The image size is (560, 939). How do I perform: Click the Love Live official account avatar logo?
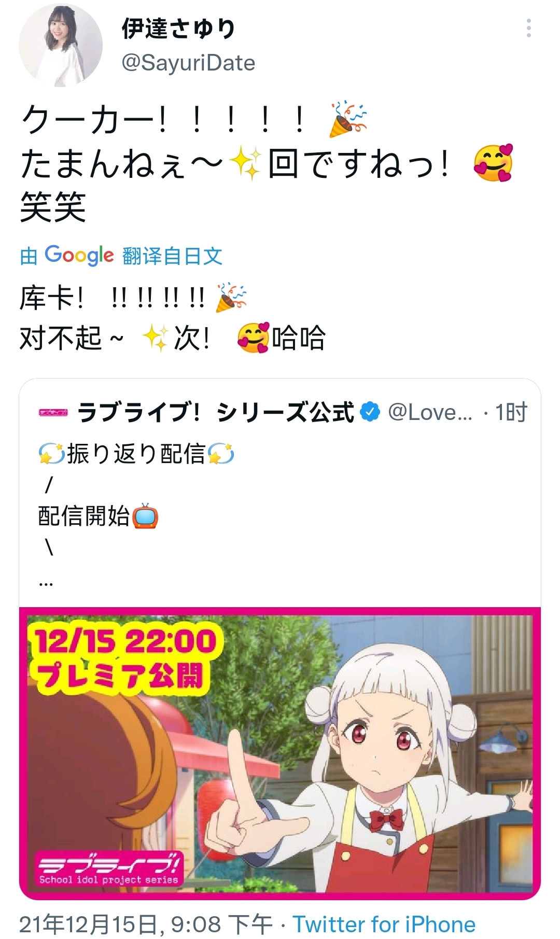click(x=53, y=413)
